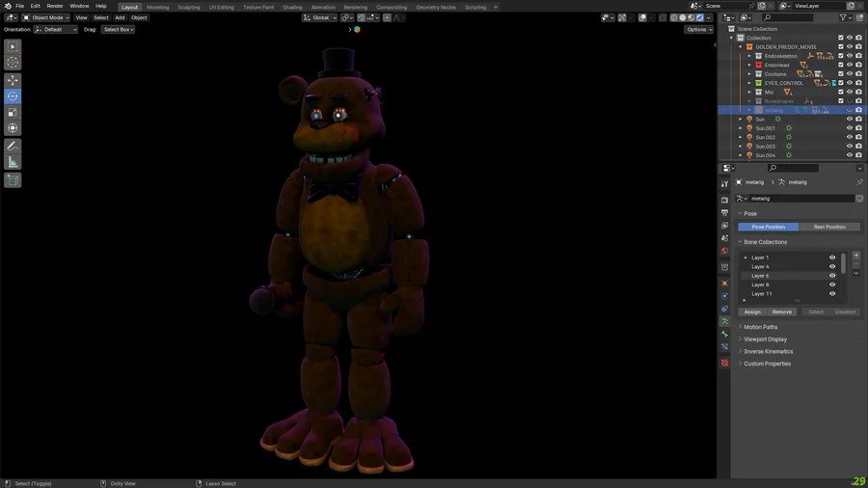Open the Drag Select Box dropdown

click(x=119, y=29)
